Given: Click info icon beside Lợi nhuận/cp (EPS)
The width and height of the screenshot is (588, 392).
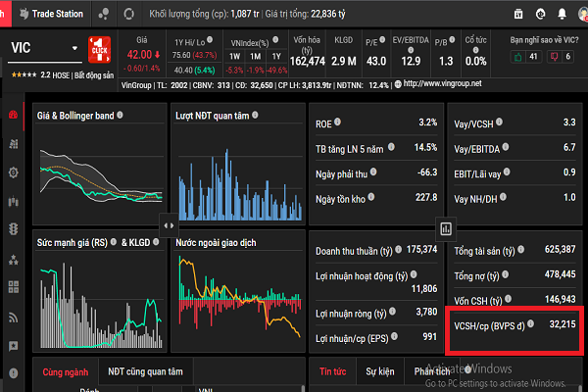Looking at the screenshot, I should (394, 336).
